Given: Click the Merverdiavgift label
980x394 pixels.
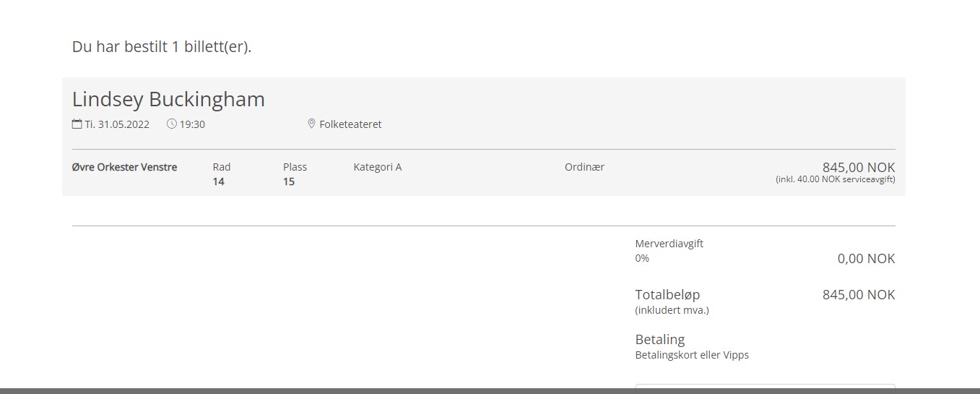Looking at the screenshot, I should 669,244.
